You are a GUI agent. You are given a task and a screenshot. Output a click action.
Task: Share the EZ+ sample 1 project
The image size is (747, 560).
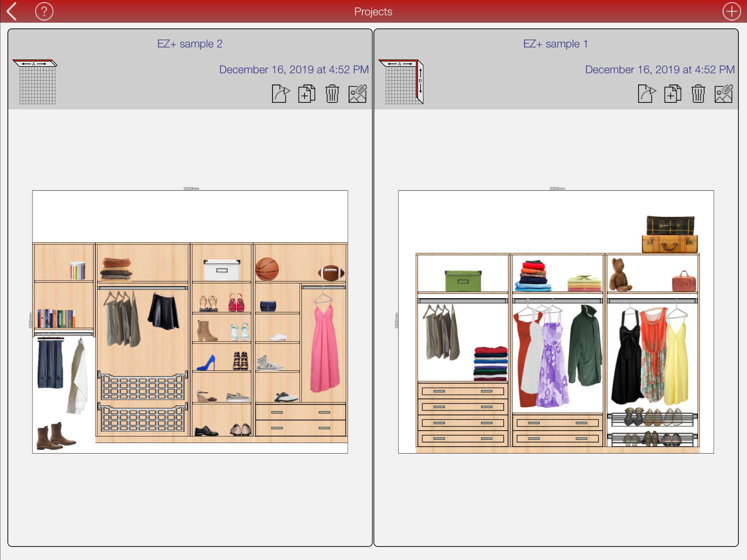tap(647, 94)
